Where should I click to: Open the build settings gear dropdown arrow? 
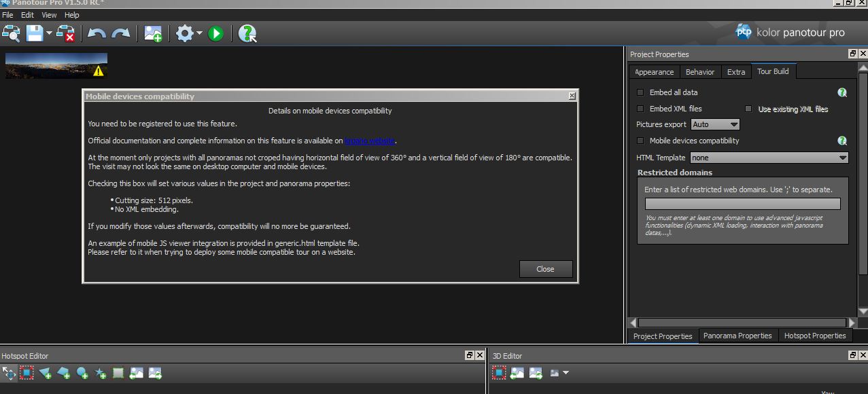(199, 33)
